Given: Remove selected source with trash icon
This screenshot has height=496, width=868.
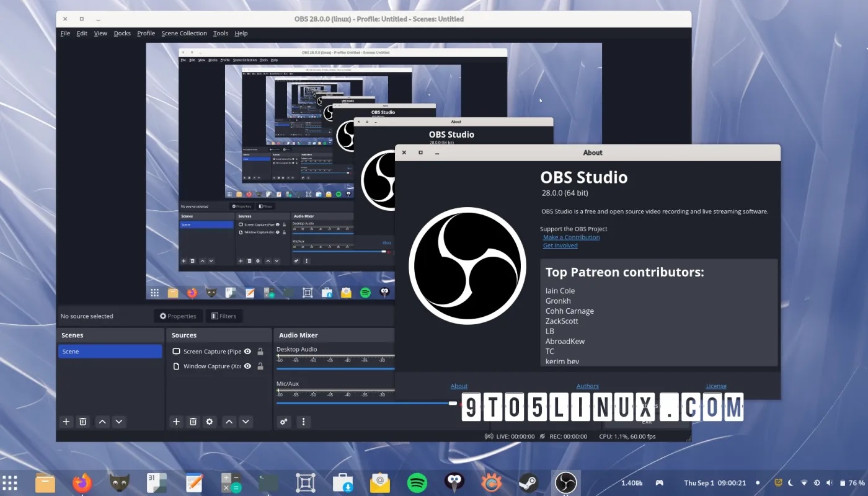Looking at the screenshot, I should 193,422.
